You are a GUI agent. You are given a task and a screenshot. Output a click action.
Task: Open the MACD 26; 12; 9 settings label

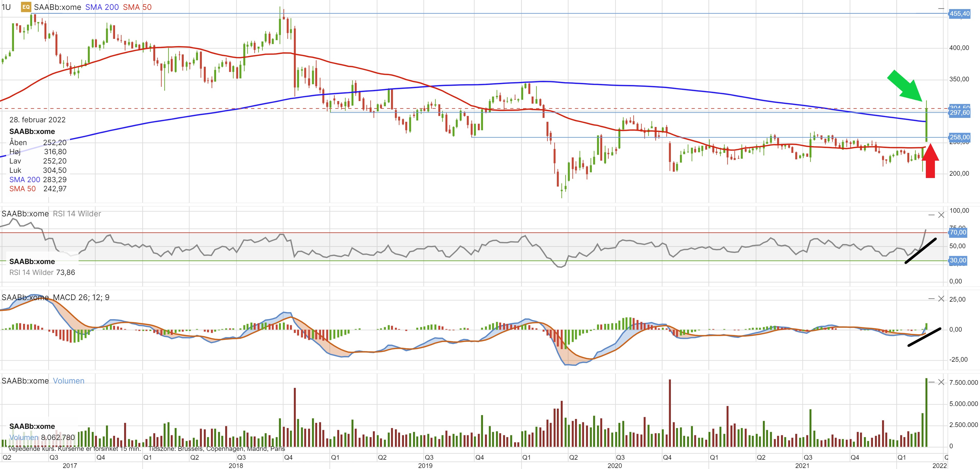coord(81,297)
